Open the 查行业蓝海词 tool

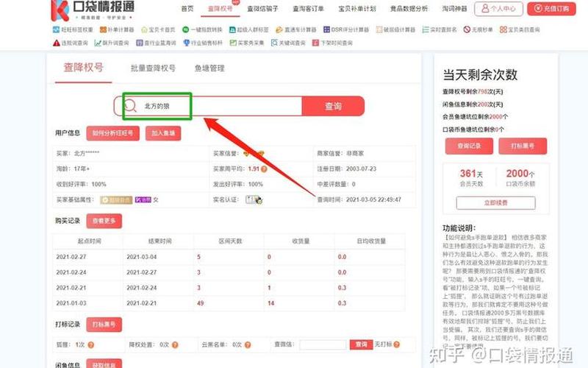point(156,43)
